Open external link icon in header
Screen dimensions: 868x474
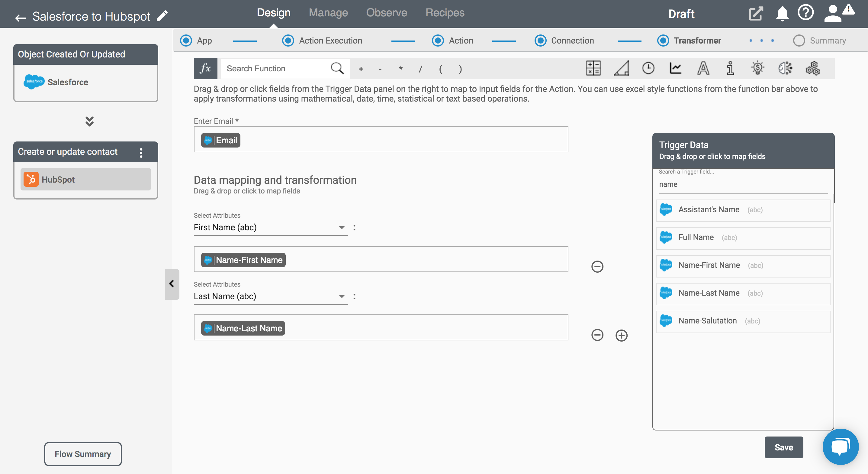pyautogui.click(x=756, y=14)
